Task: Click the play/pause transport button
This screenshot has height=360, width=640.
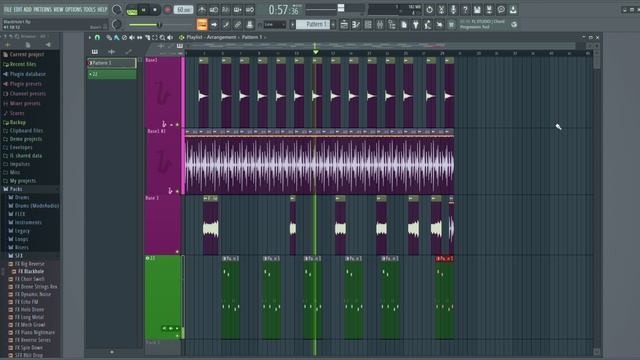Action: 144,10
